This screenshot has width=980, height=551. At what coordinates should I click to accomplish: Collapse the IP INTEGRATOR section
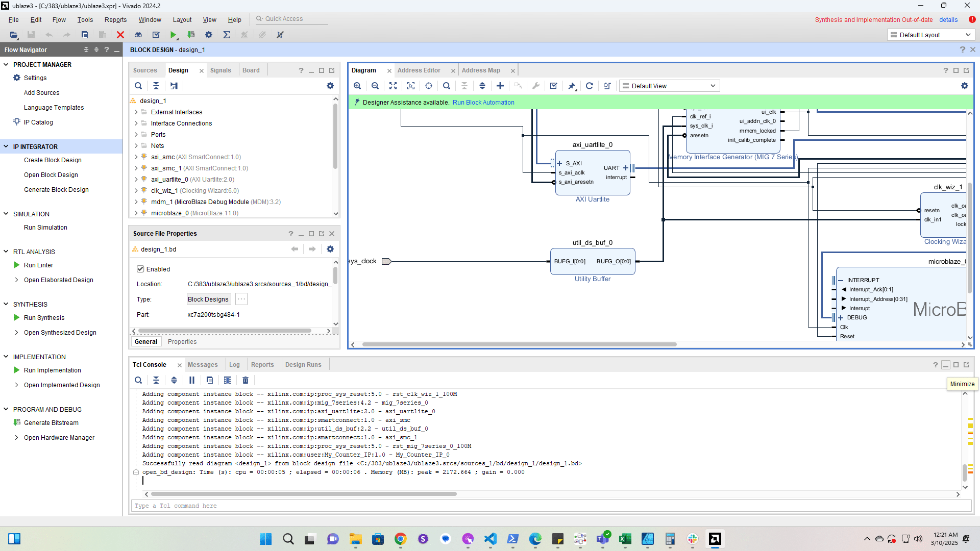[6, 146]
